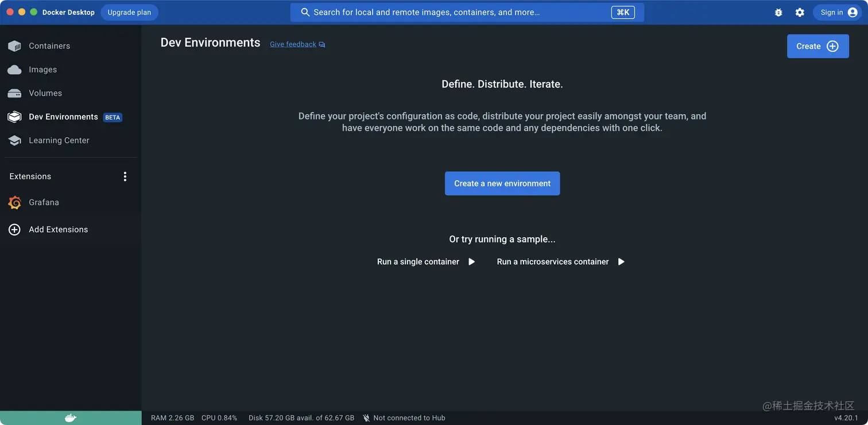Click the ⌘K shortcut badge in search
868x425 pixels.
pyautogui.click(x=623, y=12)
